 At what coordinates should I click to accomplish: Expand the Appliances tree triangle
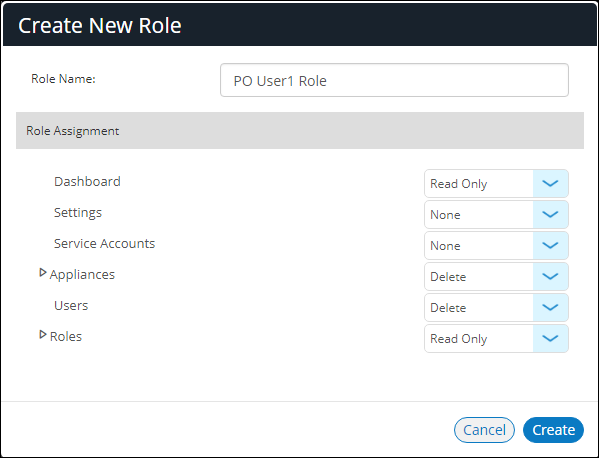pyautogui.click(x=43, y=273)
